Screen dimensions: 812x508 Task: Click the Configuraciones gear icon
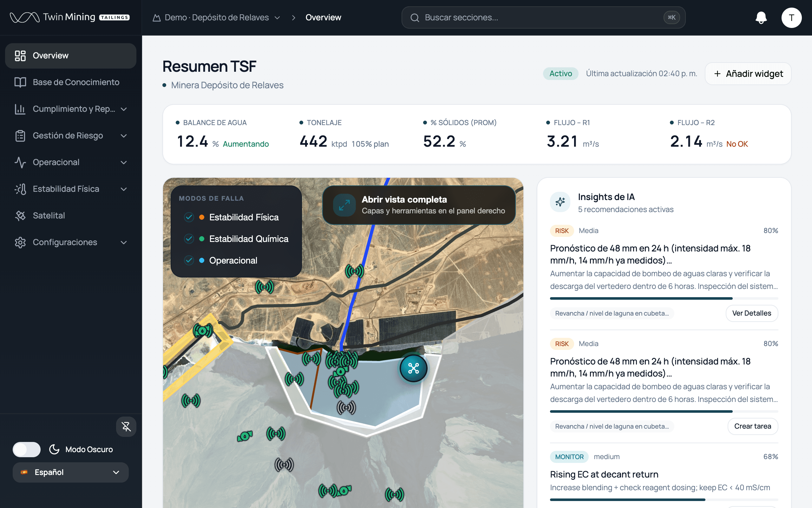(x=20, y=242)
